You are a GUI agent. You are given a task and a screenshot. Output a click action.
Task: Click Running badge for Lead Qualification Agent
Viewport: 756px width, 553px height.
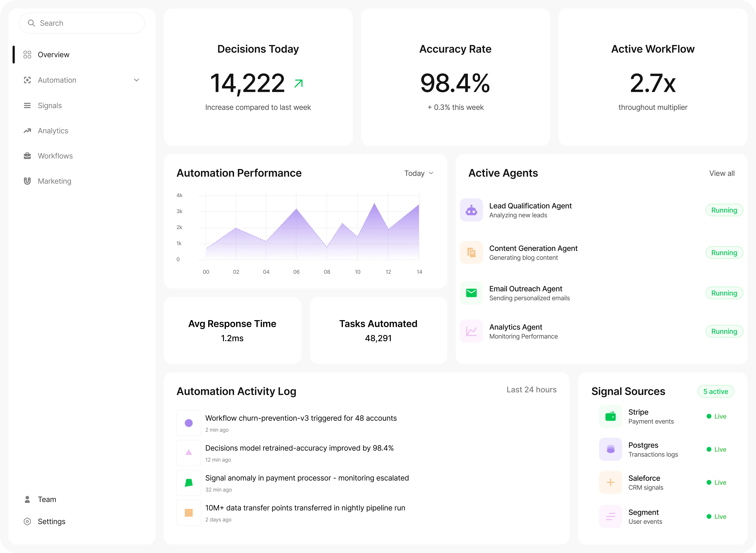724,210
